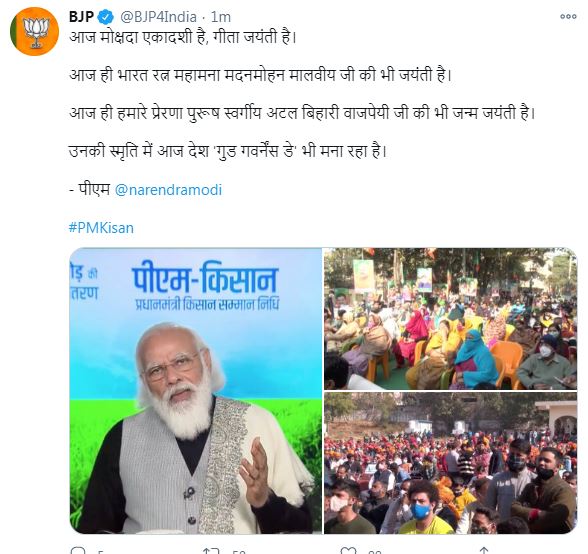View the PM speaking image with पीएम-किसान banner
This screenshot has height=554, width=588.
196,390
